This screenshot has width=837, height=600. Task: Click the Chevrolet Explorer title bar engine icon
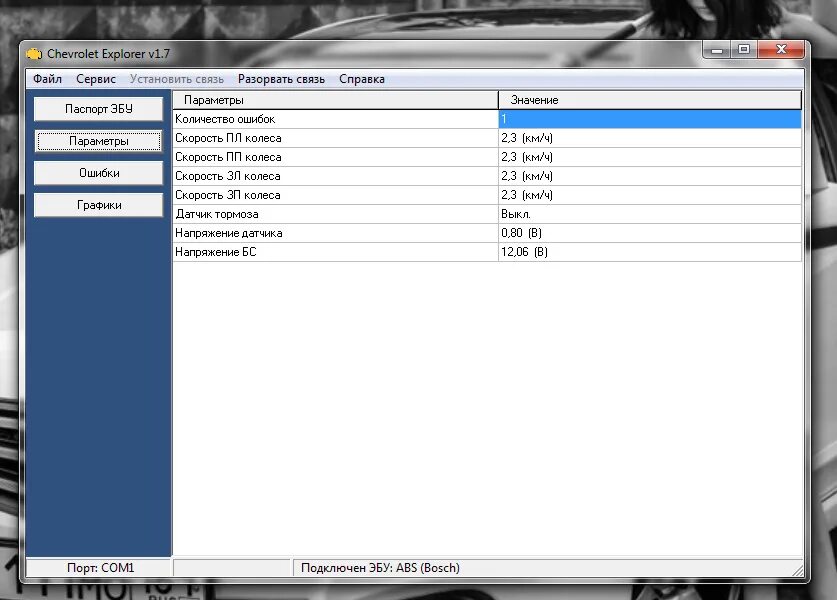pyautogui.click(x=34, y=54)
